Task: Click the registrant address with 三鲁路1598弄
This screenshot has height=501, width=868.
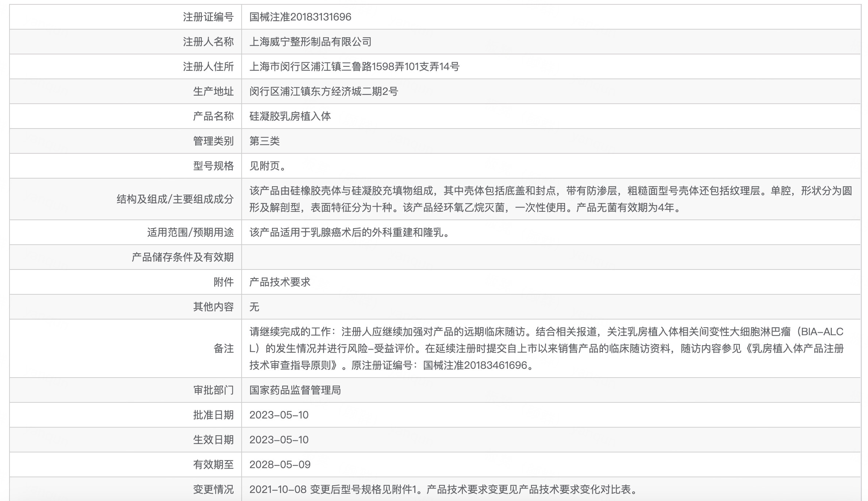Action: (354, 67)
